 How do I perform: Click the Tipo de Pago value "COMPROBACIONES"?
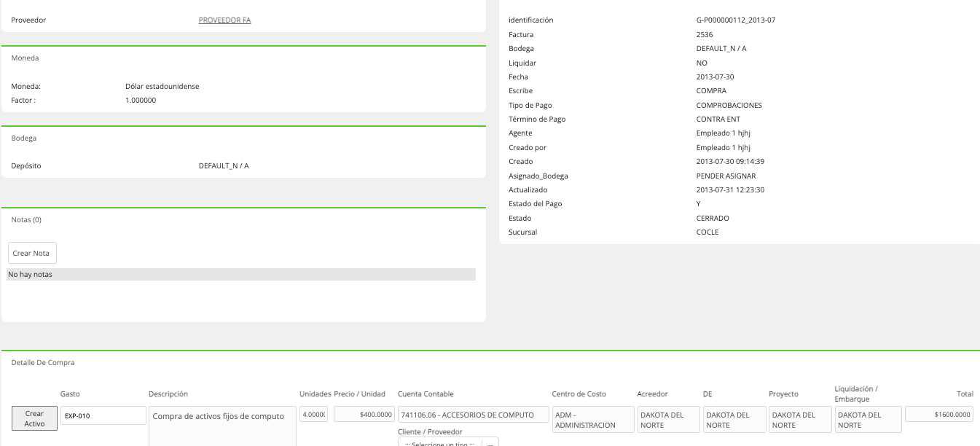coord(729,105)
